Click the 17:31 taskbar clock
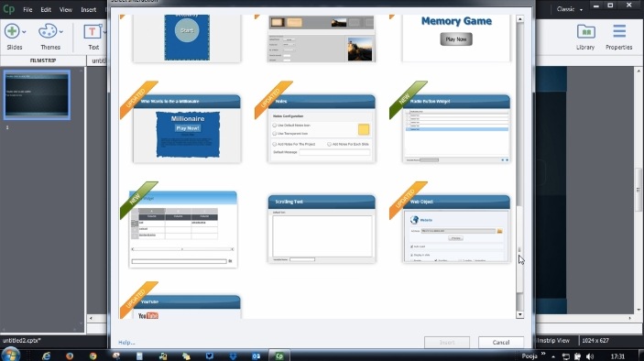Viewport: 644px width, 361px height. click(x=617, y=356)
